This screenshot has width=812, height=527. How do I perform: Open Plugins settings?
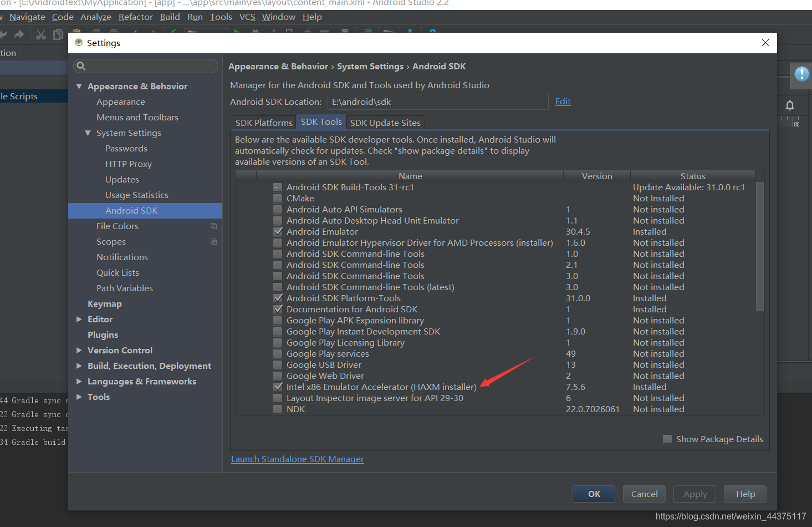pos(103,335)
